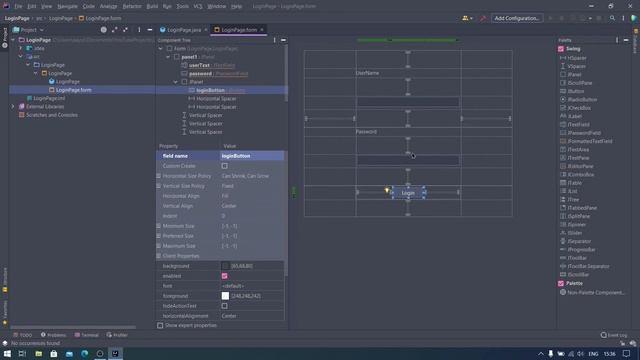Toggle the Swing palette group checkbox

click(x=561, y=49)
